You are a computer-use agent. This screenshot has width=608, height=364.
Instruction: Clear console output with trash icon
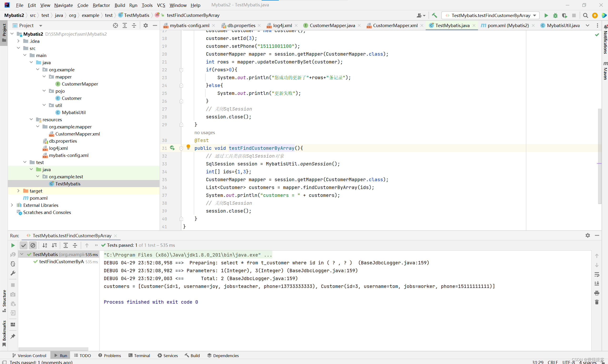coord(597,302)
